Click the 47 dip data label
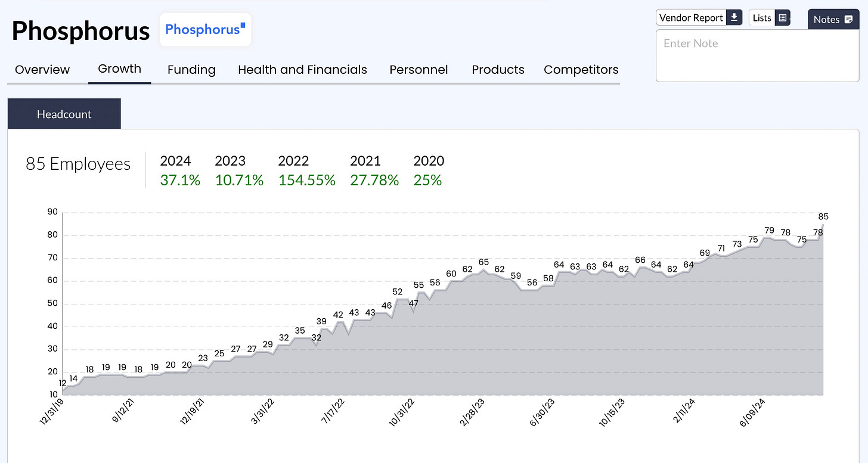Screen dimensions: 868x463 coord(414,303)
